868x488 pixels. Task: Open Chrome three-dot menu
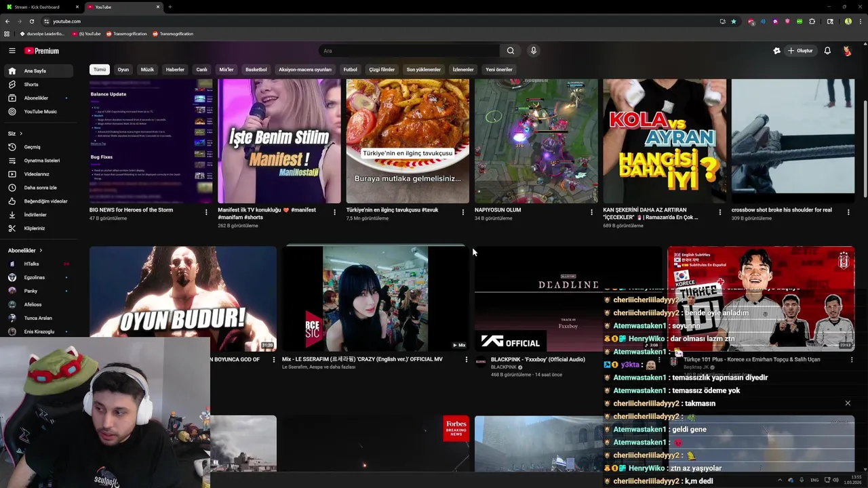coord(861,21)
